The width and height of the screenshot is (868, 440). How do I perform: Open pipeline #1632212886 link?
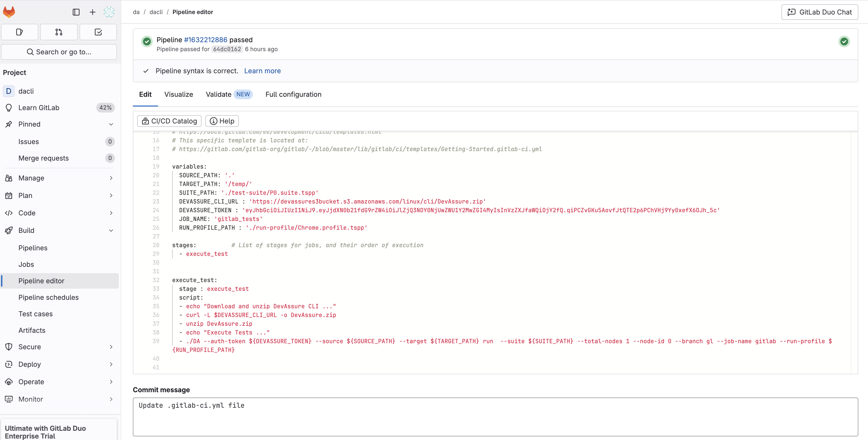[206, 40]
